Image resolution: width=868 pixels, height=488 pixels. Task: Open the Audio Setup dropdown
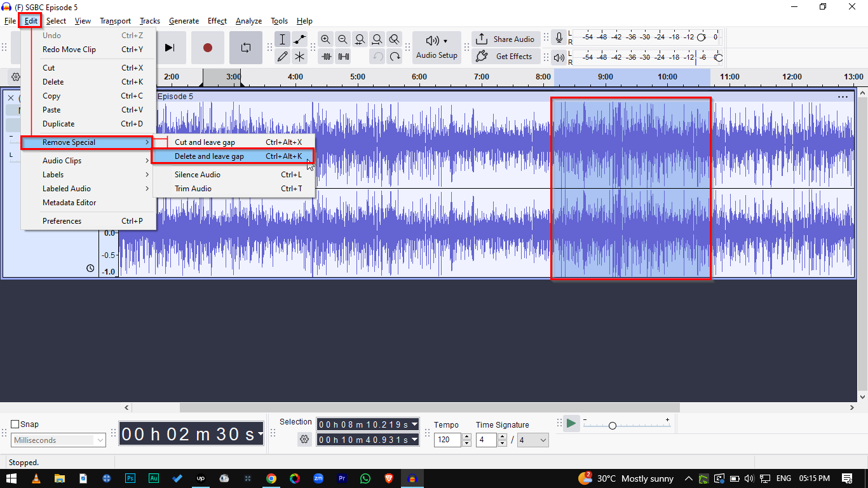[437, 47]
